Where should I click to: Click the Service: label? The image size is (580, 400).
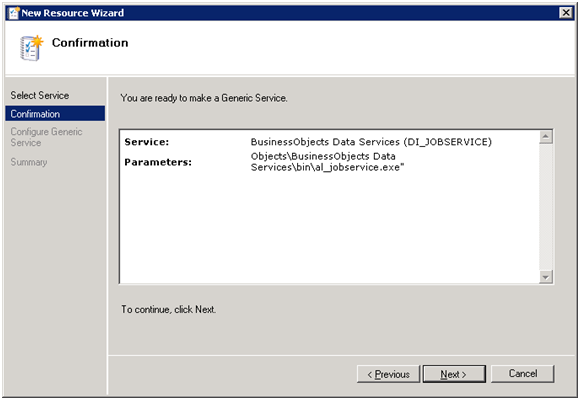147,142
